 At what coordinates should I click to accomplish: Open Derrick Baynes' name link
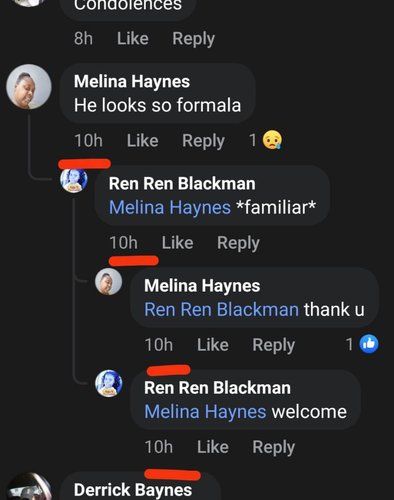pyautogui.click(x=133, y=490)
